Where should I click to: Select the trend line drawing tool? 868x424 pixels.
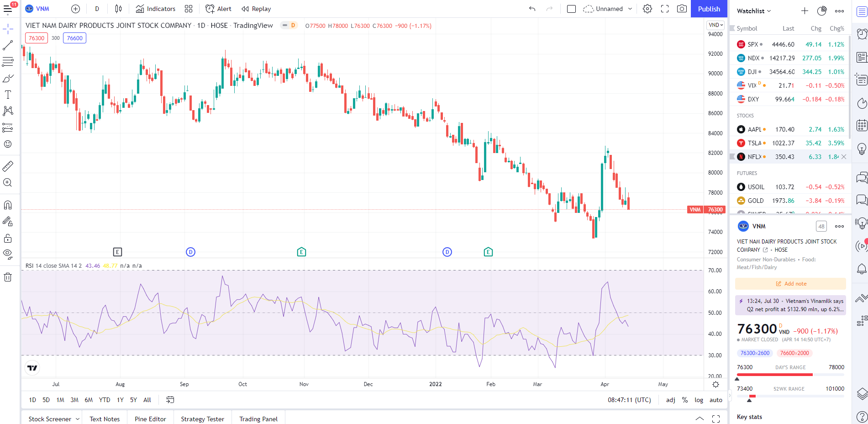click(8, 45)
